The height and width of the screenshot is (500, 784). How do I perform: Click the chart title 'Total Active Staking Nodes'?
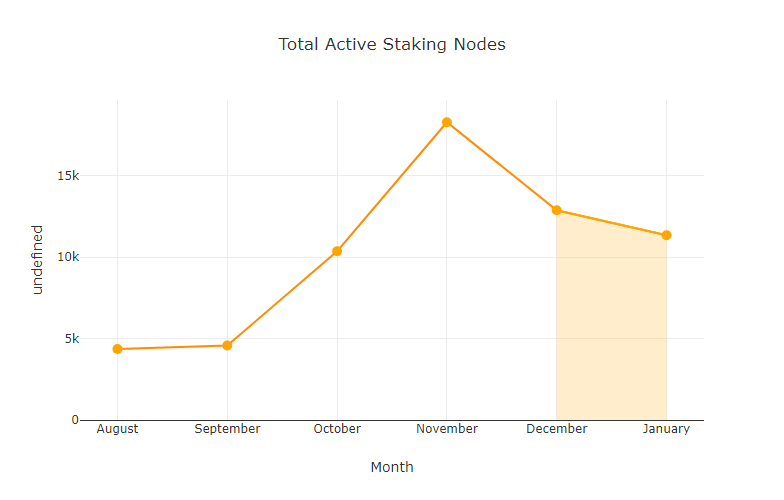click(x=392, y=44)
